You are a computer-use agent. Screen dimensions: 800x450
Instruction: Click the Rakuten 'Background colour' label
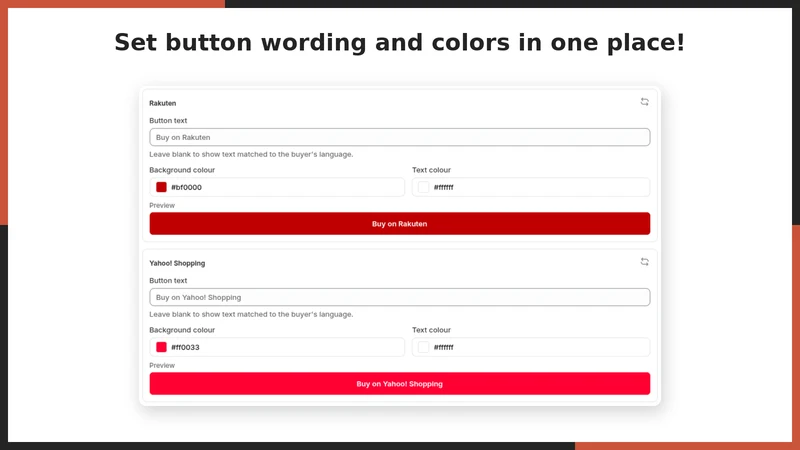[182, 170]
